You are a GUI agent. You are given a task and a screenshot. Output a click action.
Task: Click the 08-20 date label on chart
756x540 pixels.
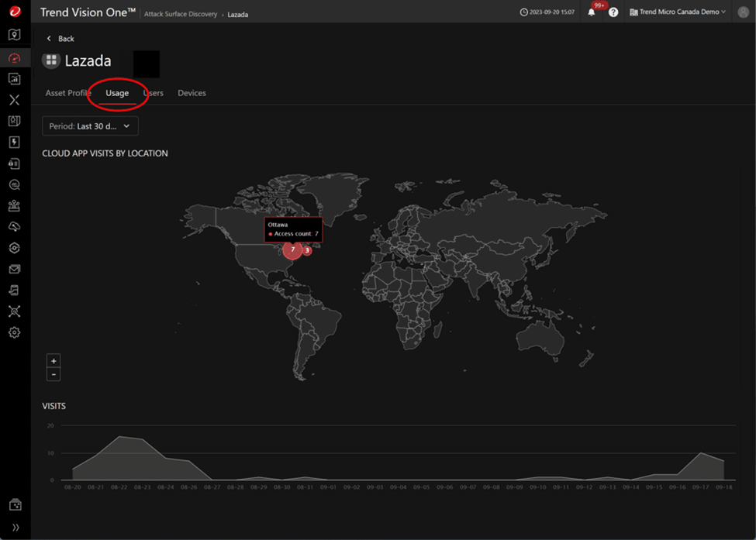point(72,487)
